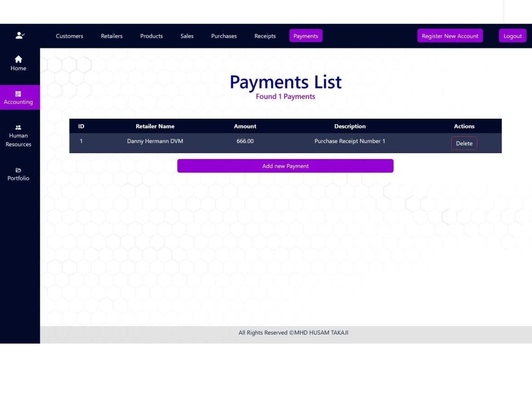This screenshot has width=532, height=399.
Task: Select the active Payments tab
Action: pos(305,36)
